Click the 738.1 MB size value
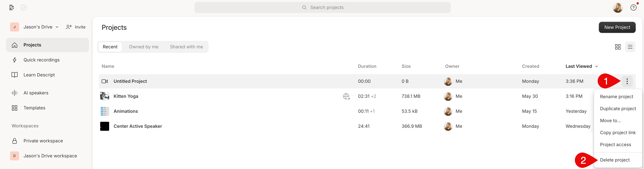This screenshot has height=169, width=644. [411, 96]
